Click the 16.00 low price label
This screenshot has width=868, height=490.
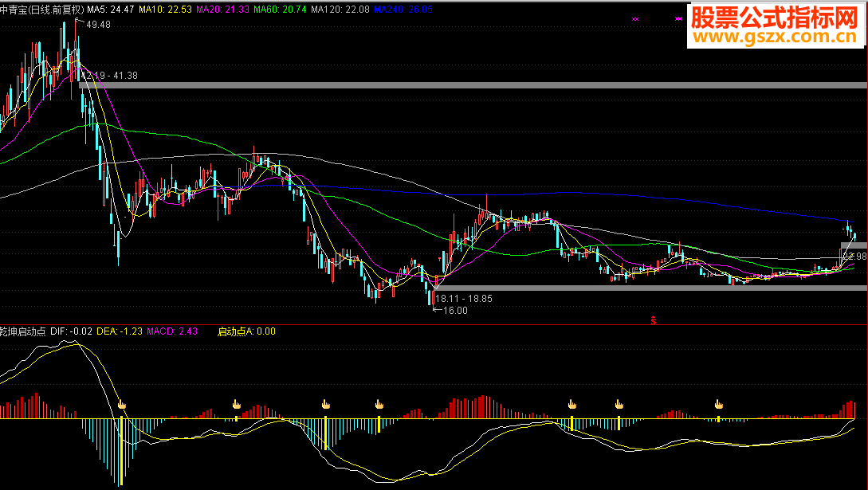(456, 311)
